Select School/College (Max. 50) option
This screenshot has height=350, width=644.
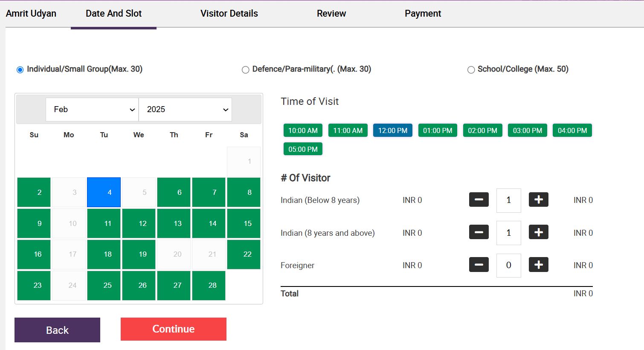point(471,69)
